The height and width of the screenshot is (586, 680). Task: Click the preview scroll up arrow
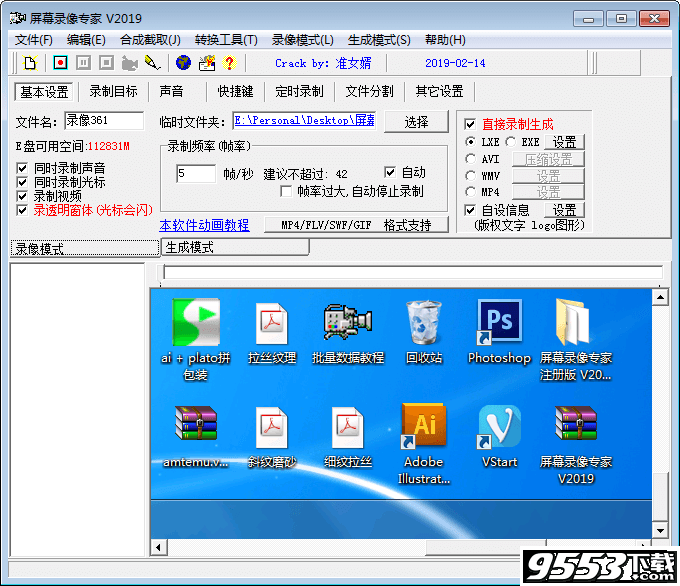coord(660,297)
